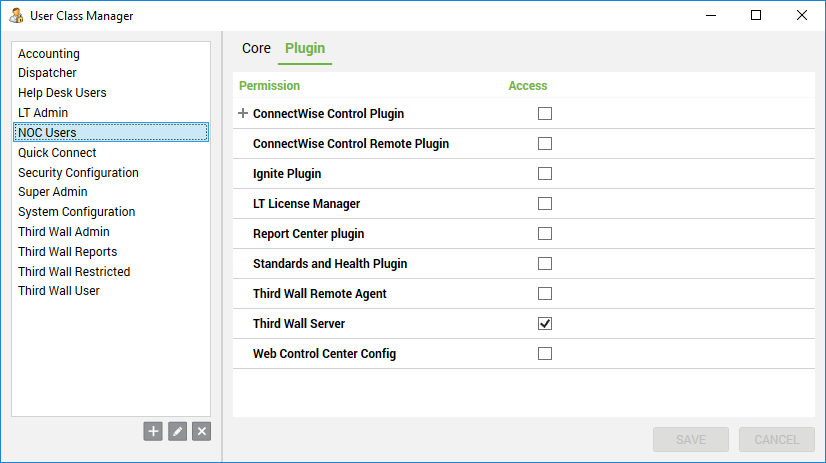
Task: Click the User Class Manager title bar icon
Action: pos(16,15)
